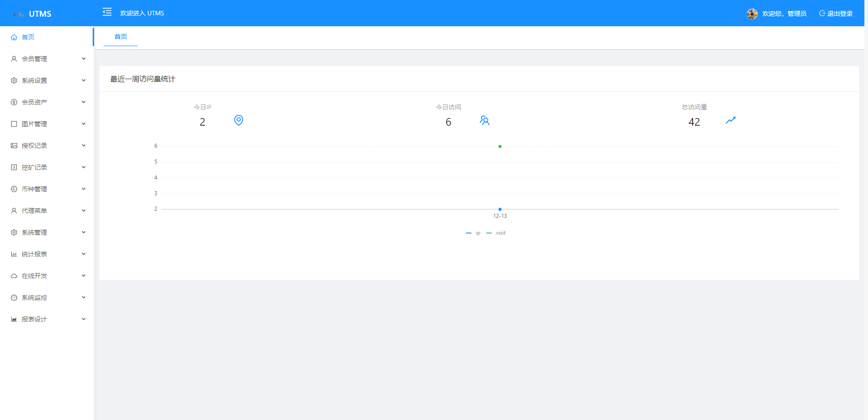Open the 币种管理 sidebar menu
This screenshot has width=868, height=420.
click(x=47, y=189)
